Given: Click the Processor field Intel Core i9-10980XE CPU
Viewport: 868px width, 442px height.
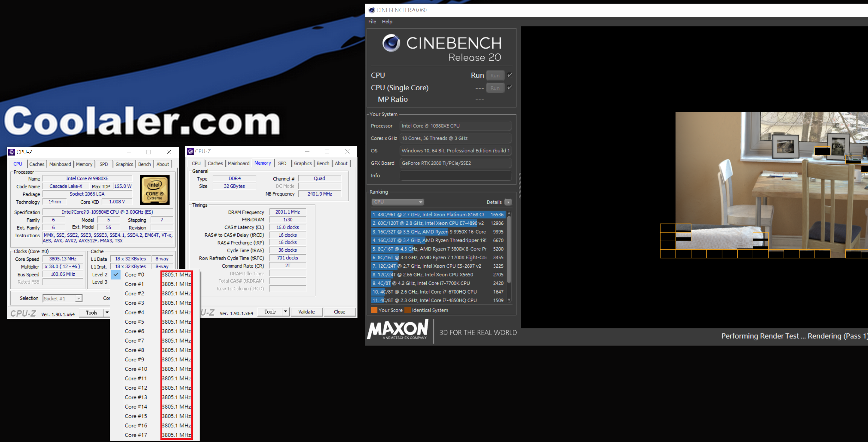Looking at the screenshot, I should (455, 126).
